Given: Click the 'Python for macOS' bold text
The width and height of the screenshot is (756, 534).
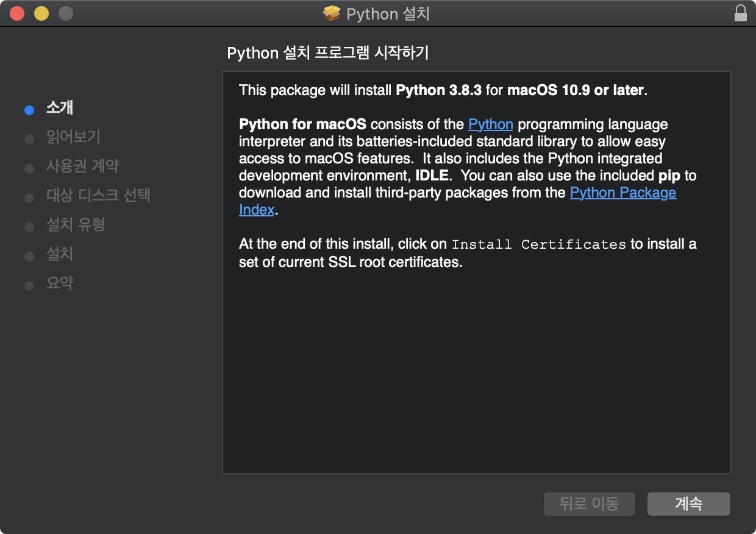Looking at the screenshot, I should [303, 124].
